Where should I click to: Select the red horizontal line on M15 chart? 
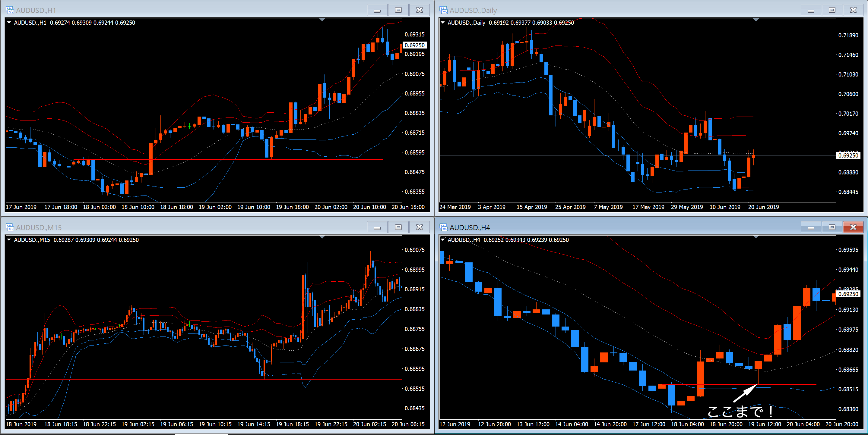[169, 379]
